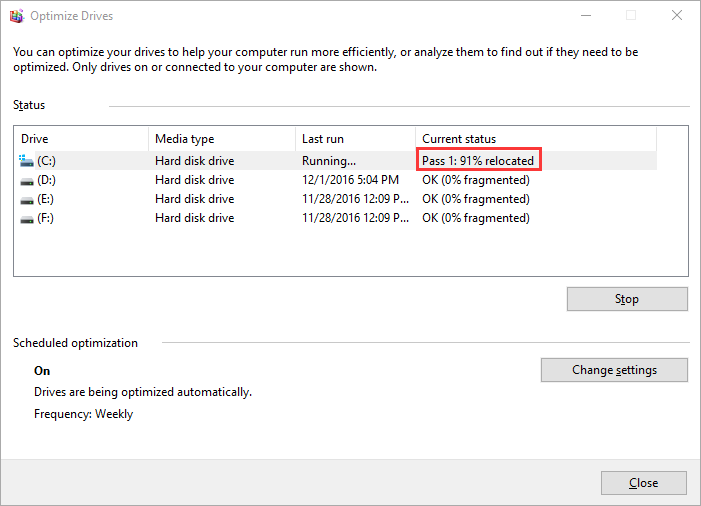
Task: Click the D: drive icon
Action: (x=27, y=181)
